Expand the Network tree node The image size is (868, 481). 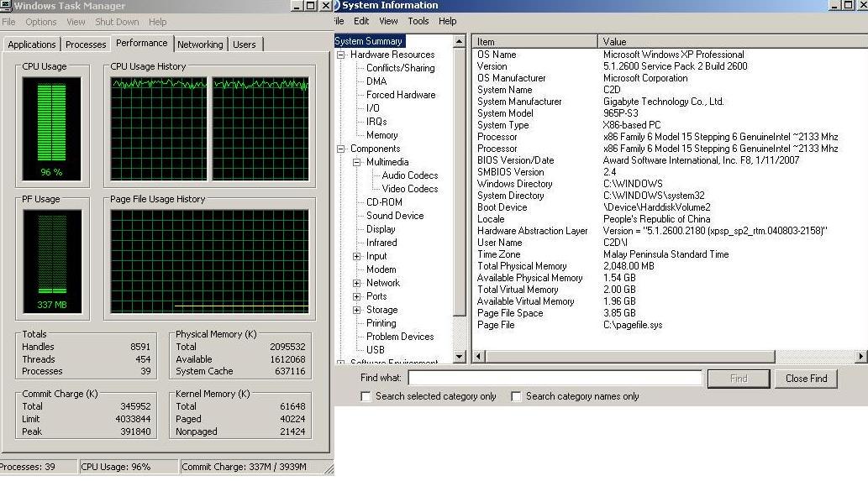tap(357, 283)
